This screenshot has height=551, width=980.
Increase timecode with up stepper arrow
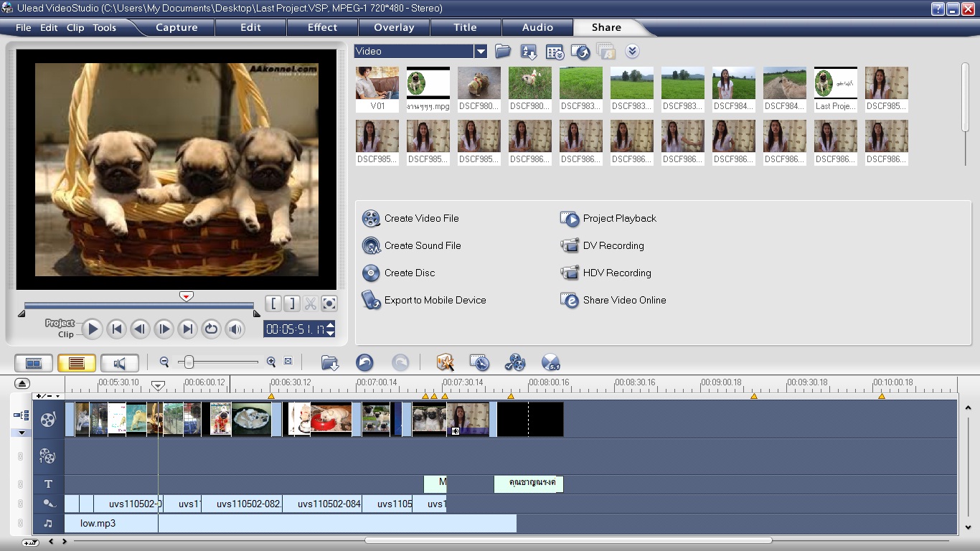coord(331,326)
